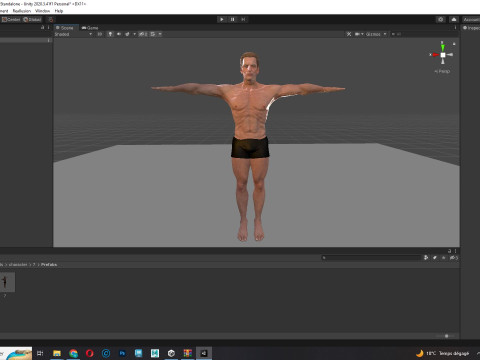This screenshot has width=480, height=360.
Task: Open the Services settings gear icon
Action: point(441,20)
